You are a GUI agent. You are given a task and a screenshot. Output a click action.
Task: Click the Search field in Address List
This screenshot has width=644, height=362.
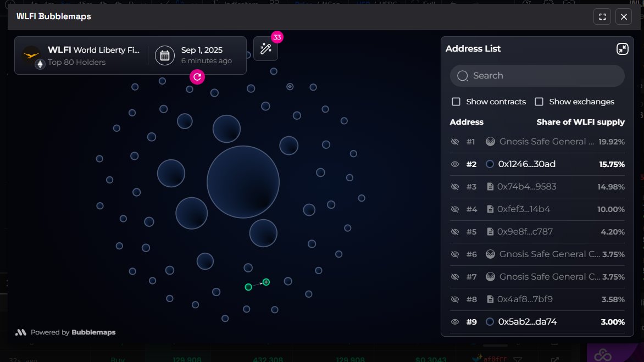(537, 75)
